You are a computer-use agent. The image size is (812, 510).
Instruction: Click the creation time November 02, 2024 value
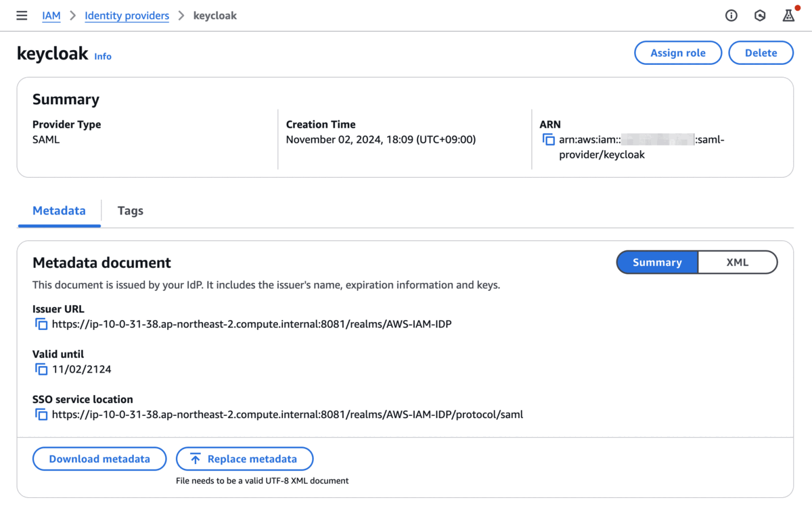(381, 140)
